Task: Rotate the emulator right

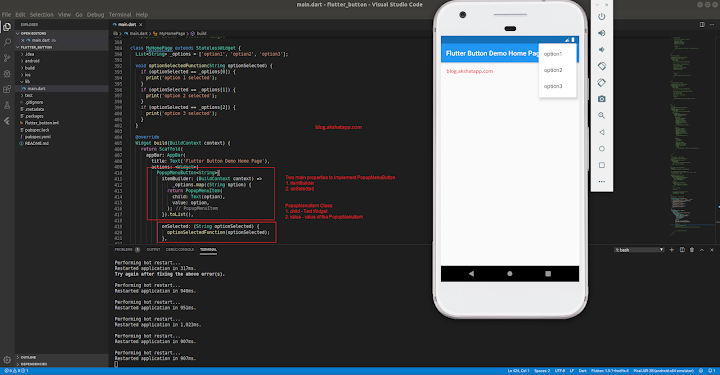Action: [602, 83]
